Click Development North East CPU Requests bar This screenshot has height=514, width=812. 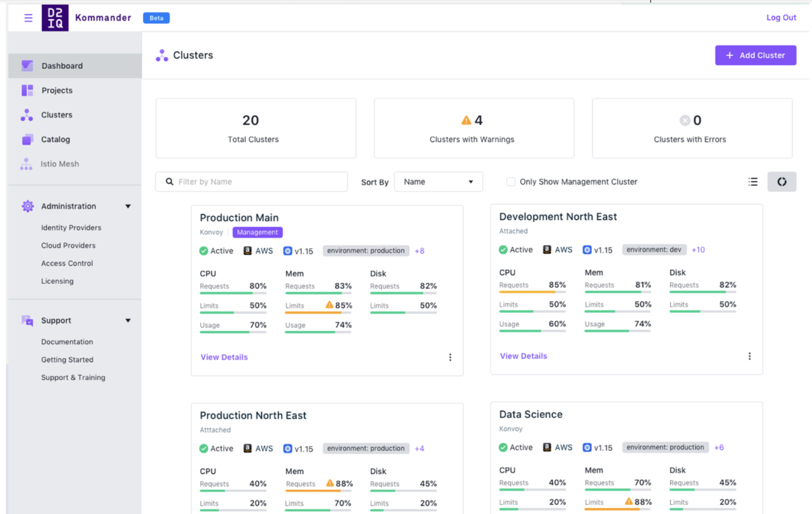pyautogui.click(x=532, y=292)
